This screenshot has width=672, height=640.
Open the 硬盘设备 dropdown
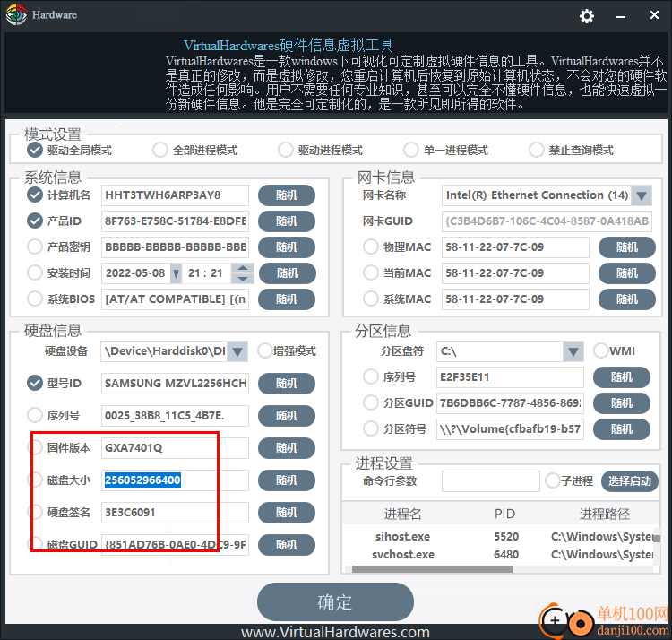pyautogui.click(x=237, y=351)
